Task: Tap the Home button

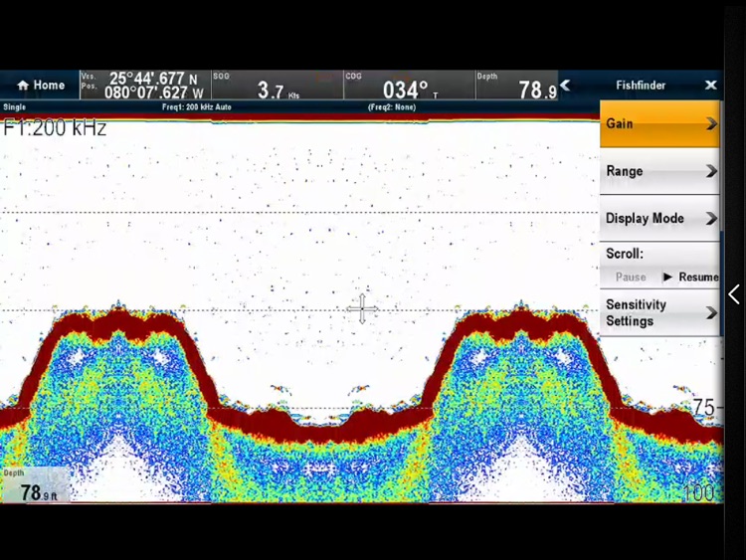Action: pos(40,86)
